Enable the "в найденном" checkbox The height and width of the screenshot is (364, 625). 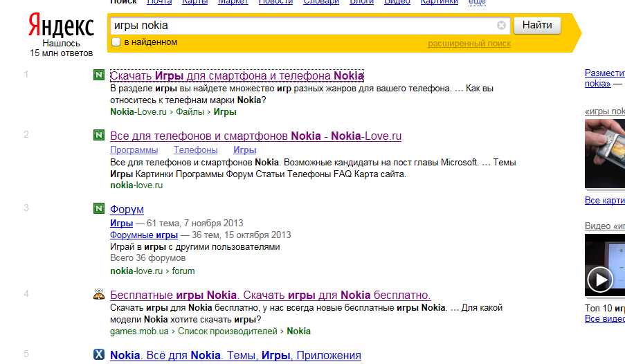(x=116, y=42)
